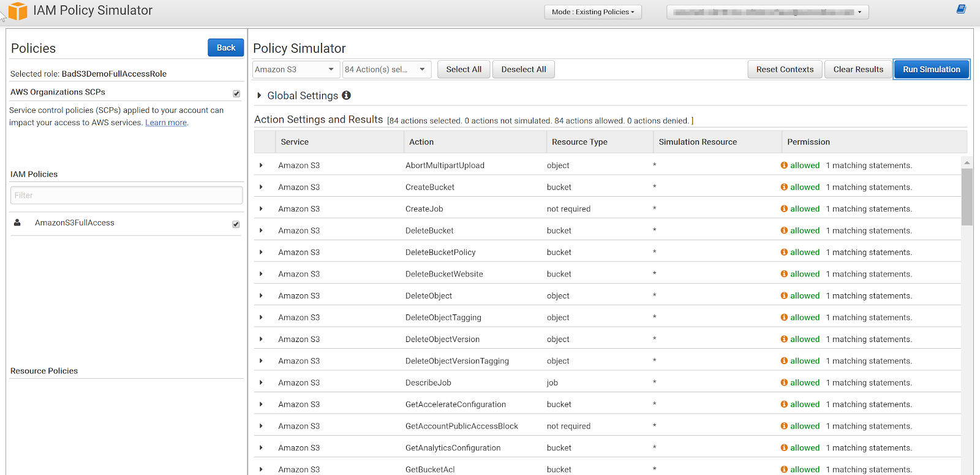Click the info icon for CreateJob result
The width and height of the screenshot is (980, 475).
tap(784, 209)
